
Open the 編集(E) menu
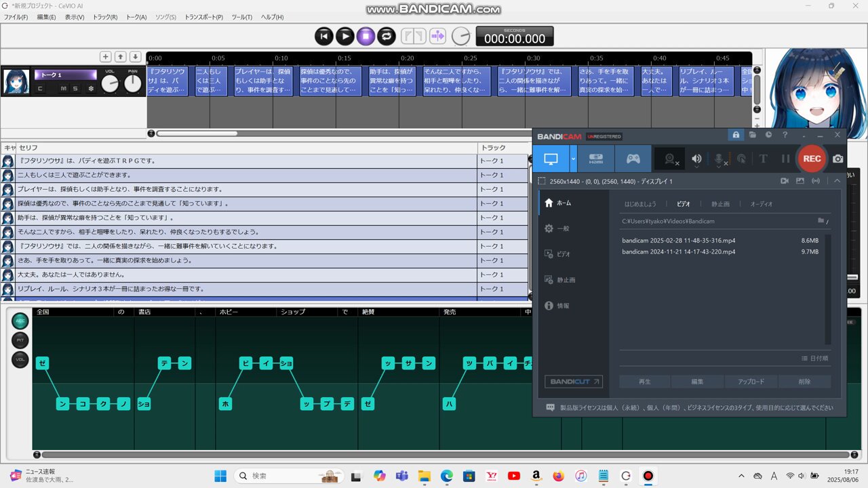click(x=46, y=17)
